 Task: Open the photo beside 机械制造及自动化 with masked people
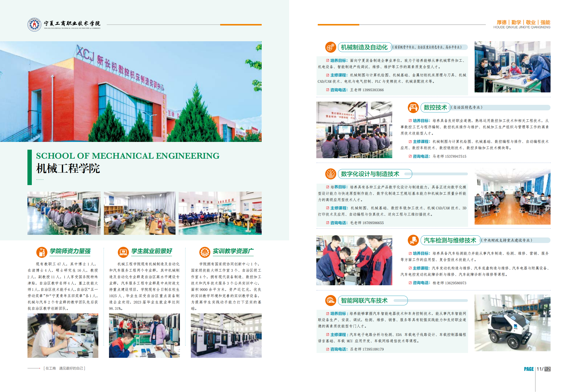(512, 67)
